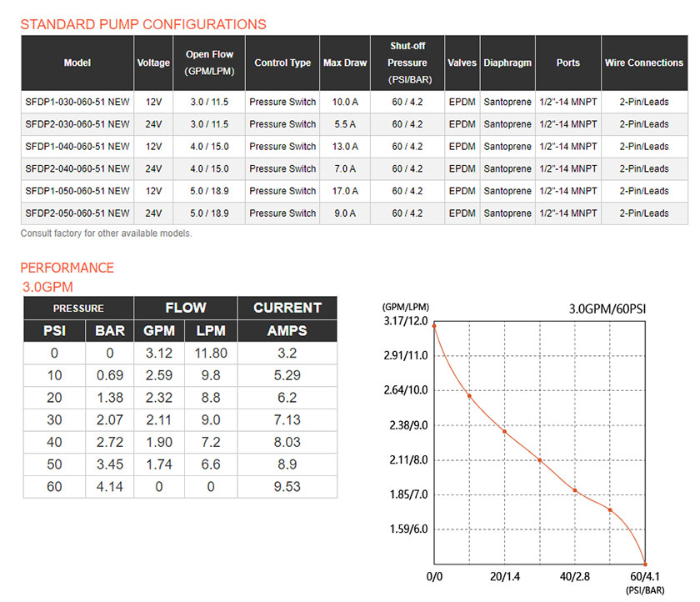Image resolution: width=700 pixels, height=602 pixels.
Task: Click the 5.29 amps value
Action: tap(287, 375)
